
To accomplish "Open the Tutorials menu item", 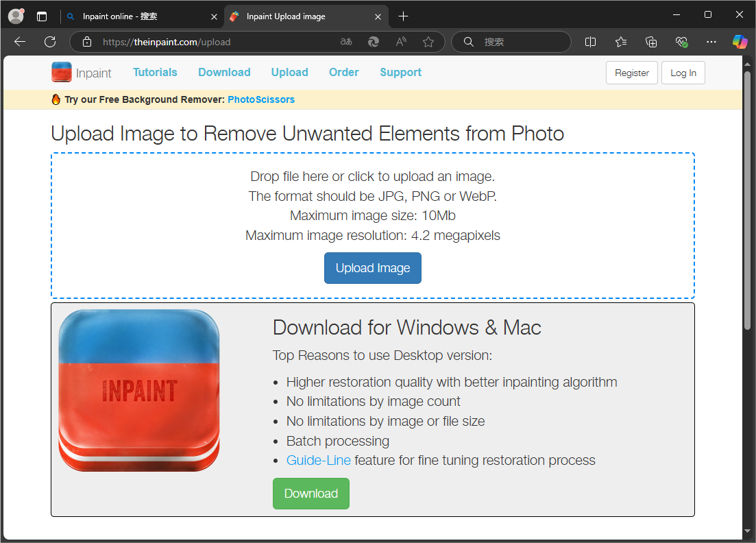I will (155, 72).
